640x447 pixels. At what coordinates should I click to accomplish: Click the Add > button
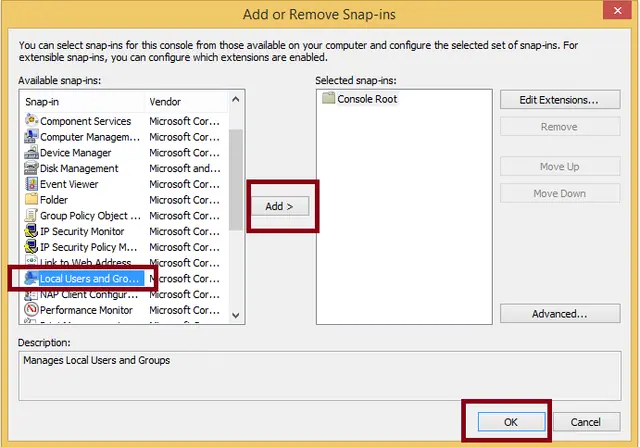(280, 206)
